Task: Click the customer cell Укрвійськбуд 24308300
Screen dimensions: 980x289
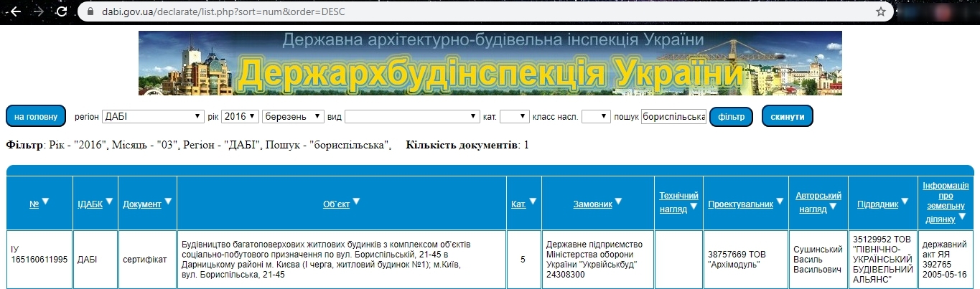Action: click(x=599, y=260)
